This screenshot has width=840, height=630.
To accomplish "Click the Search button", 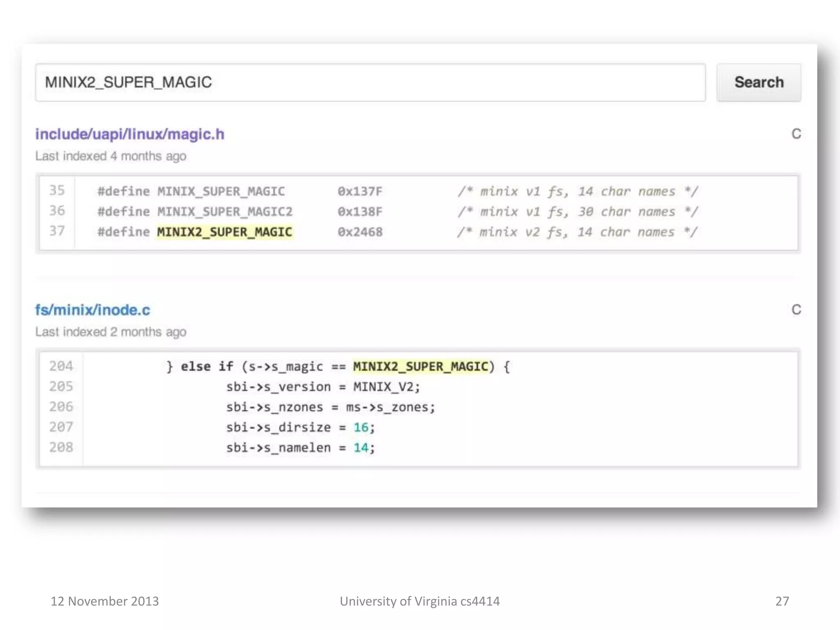I will [758, 82].
